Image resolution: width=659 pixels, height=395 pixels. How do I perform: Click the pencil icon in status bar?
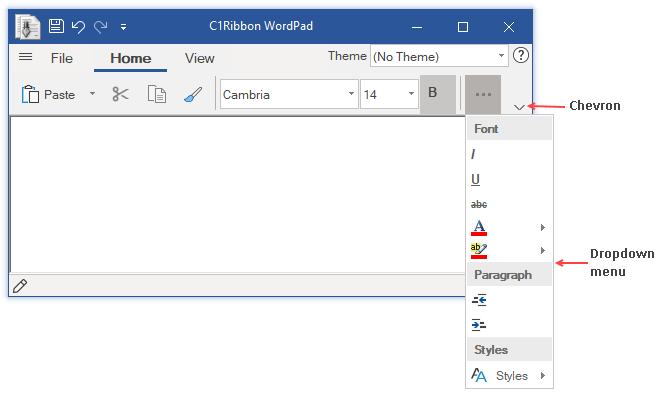click(x=20, y=286)
